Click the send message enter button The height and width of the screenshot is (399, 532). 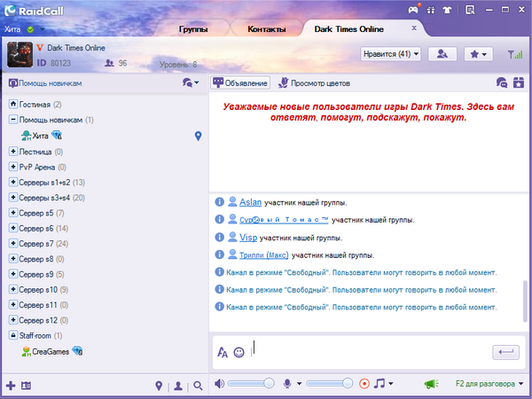point(506,352)
